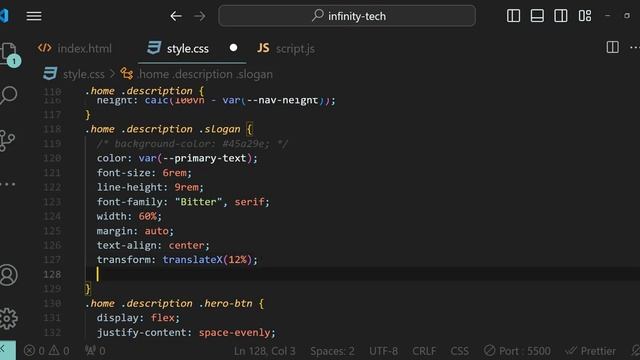Click the Port : 5500 Live Server item
The image size is (640, 360).
517,351
